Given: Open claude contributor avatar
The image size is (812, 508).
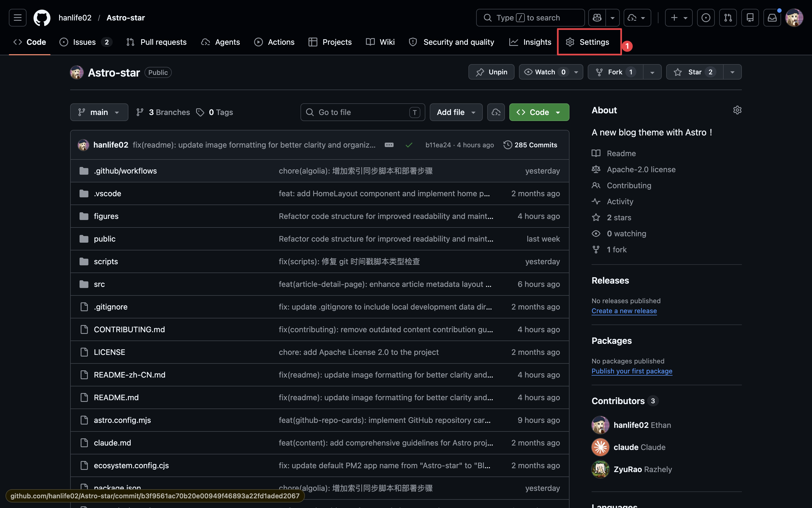Looking at the screenshot, I should (x=600, y=447).
